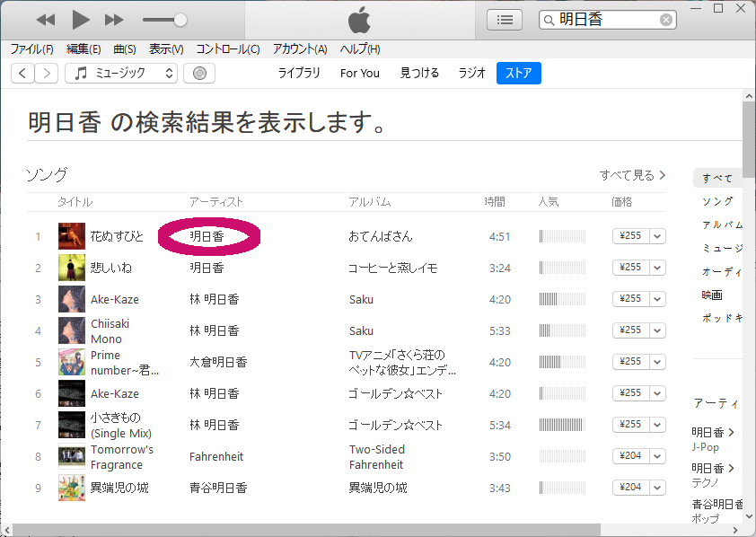
Task: Switch to the ライブラリ tab
Action: 299,73
